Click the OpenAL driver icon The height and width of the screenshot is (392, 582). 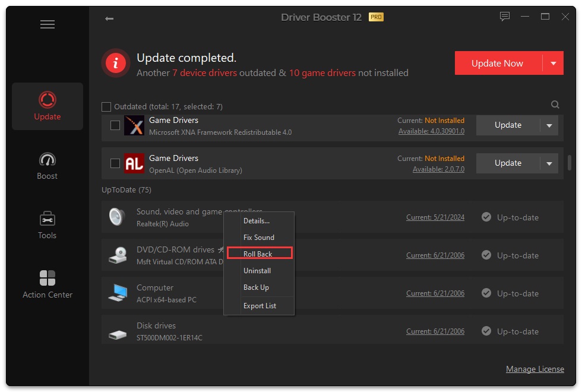[x=134, y=163]
